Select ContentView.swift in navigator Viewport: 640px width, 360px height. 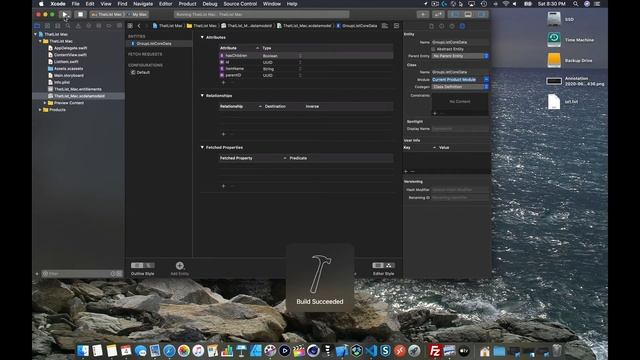pos(70,55)
